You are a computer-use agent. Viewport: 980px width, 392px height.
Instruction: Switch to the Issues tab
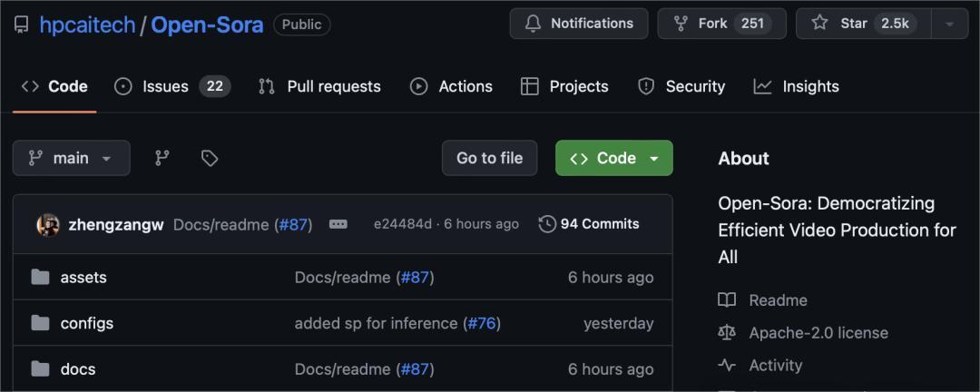pyautogui.click(x=171, y=86)
